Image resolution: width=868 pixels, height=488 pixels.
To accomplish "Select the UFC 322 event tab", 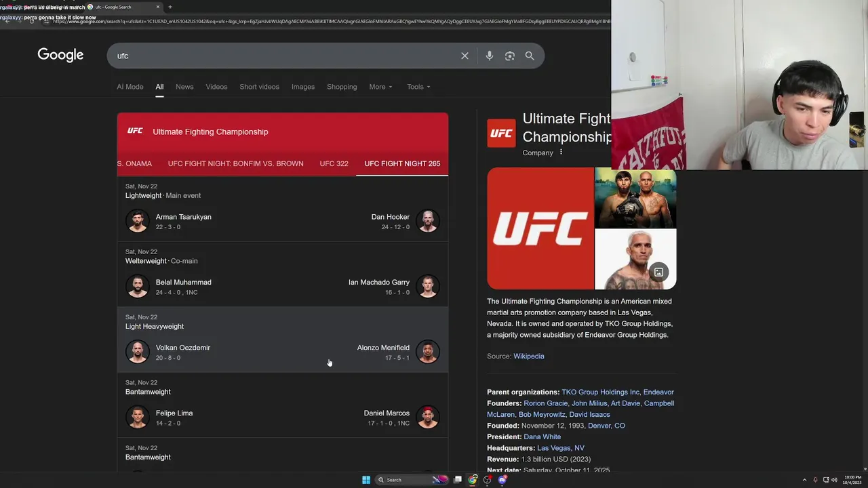I will pyautogui.click(x=334, y=163).
